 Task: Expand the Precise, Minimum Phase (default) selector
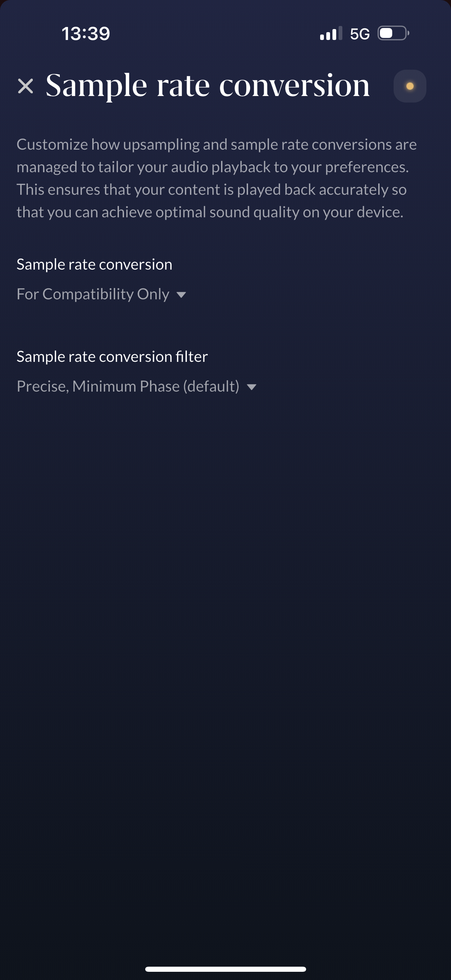pyautogui.click(x=137, y=386)
